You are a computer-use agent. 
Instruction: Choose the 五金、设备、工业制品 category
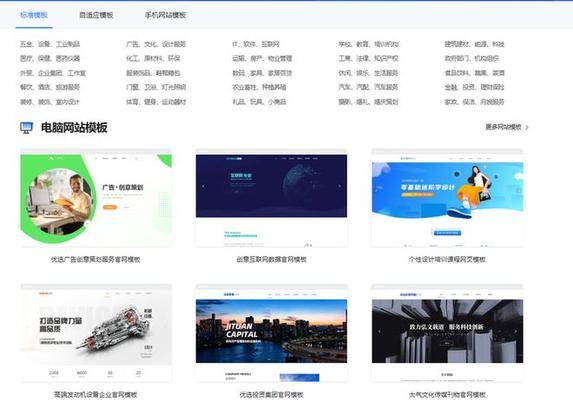coord(50,44)
